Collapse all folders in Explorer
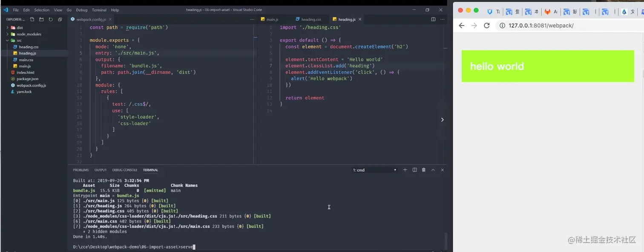The height and width of the screenshot is (252, 644). pos(60,19)
